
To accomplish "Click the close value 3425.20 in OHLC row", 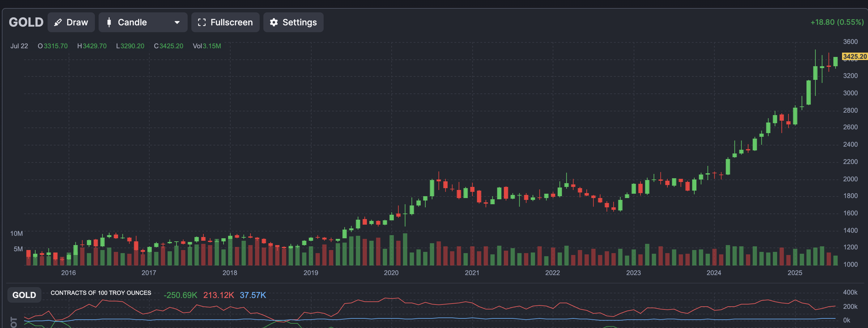I will tap(171, 46).
